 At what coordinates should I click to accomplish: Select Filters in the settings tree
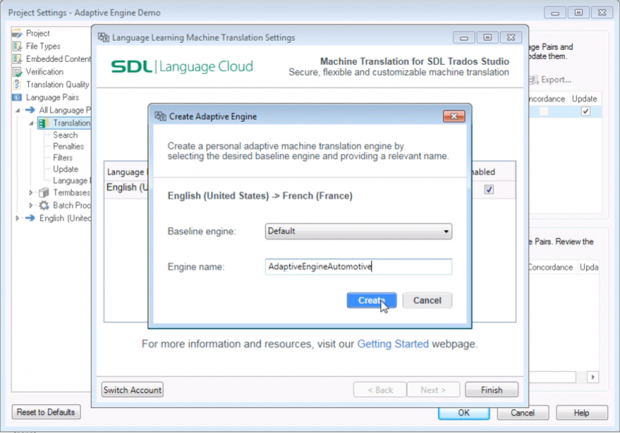coord(63,158)
